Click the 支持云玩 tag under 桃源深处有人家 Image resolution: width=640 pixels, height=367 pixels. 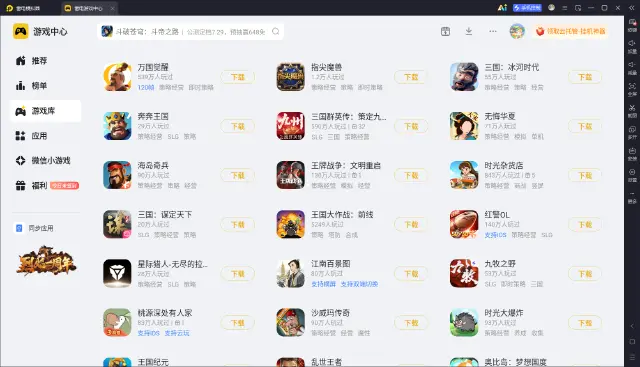pos(177,333)
